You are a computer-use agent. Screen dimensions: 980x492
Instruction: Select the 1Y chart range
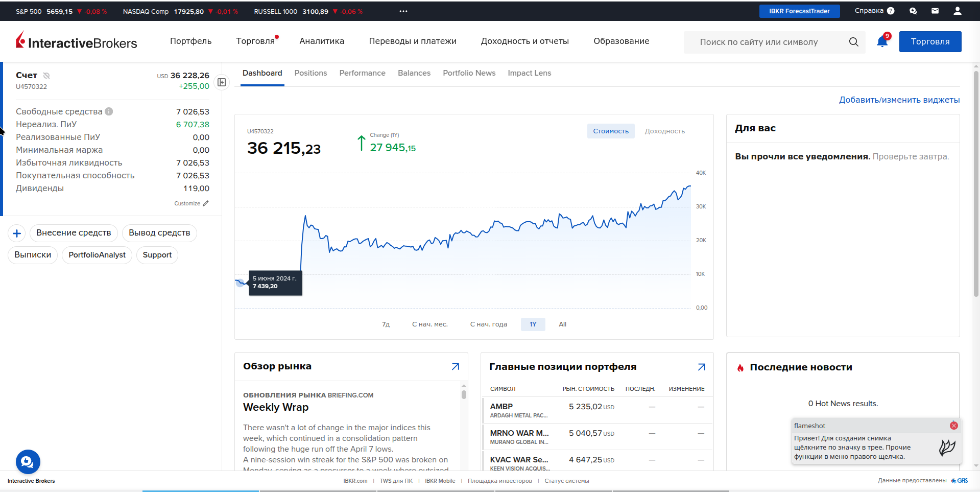click(x=533, y=324)
